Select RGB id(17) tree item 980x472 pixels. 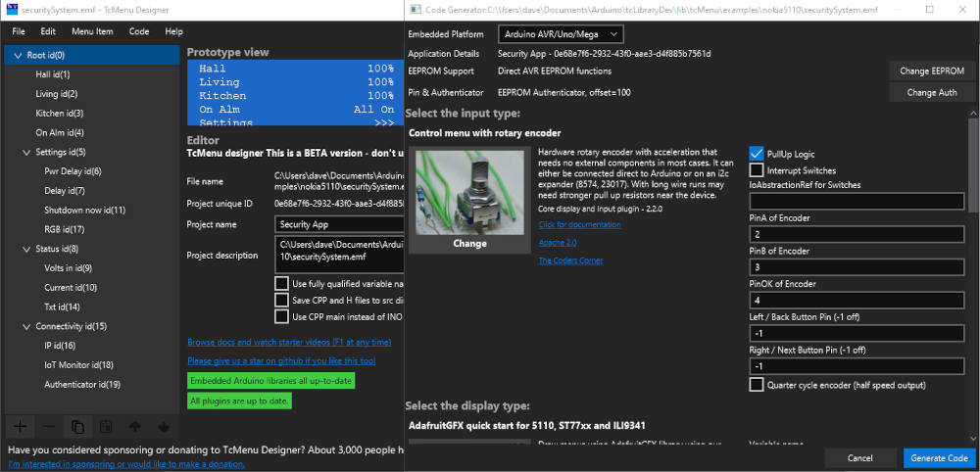point(65,230)
